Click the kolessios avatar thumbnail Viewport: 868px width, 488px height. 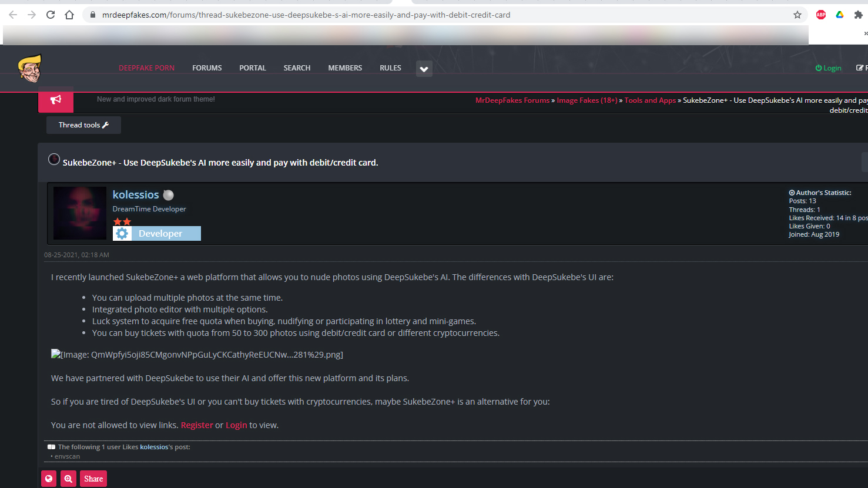click(x=80, y=213)
